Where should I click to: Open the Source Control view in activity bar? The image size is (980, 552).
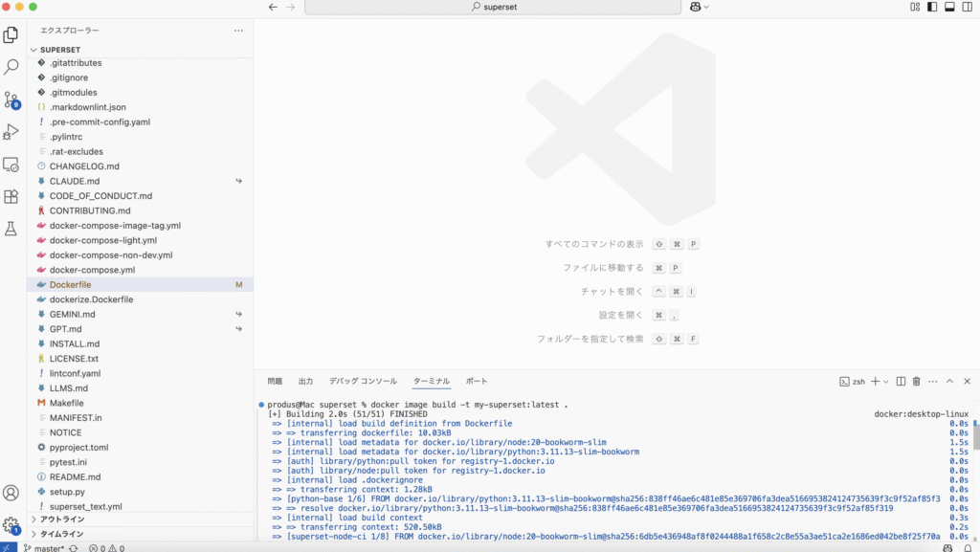pyautogui.click(x=11, y=99)
